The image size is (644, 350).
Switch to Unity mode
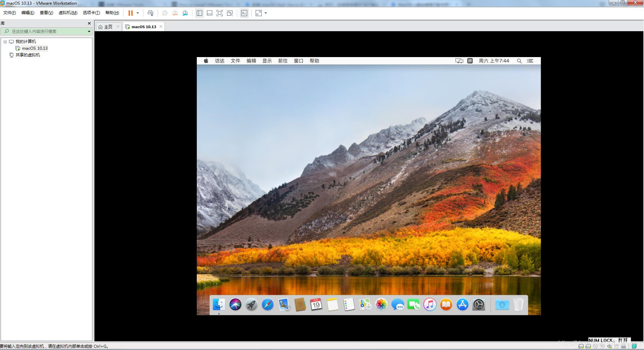coord(230,13)
